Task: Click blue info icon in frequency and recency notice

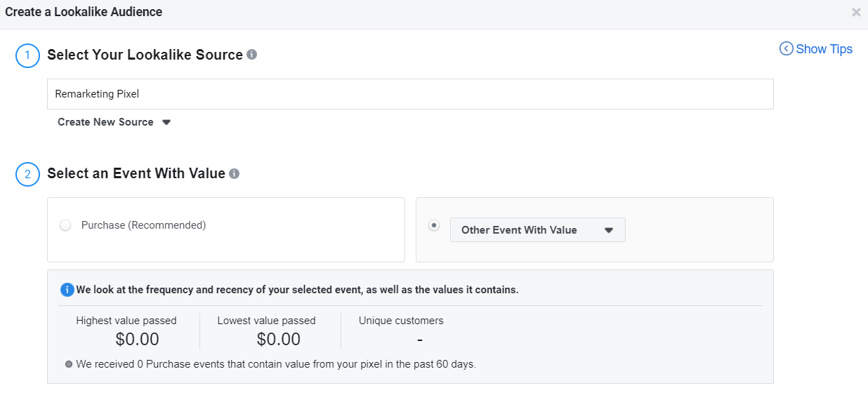Action: tap(67, 290)
